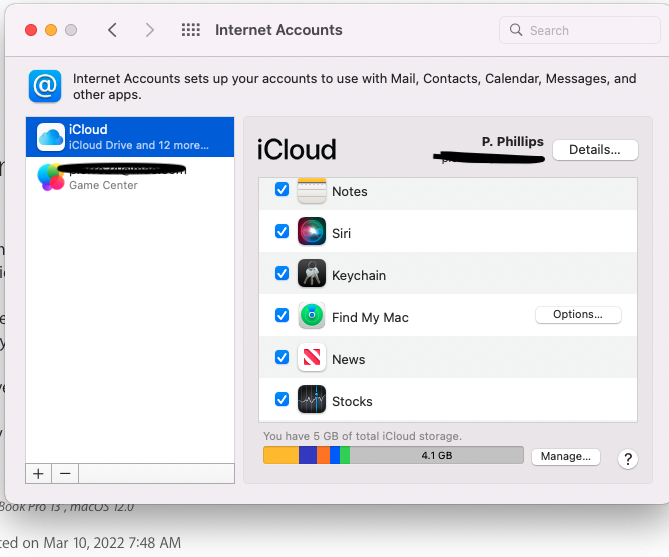Turn off Find My Mac checkbox

click(282, 315)
